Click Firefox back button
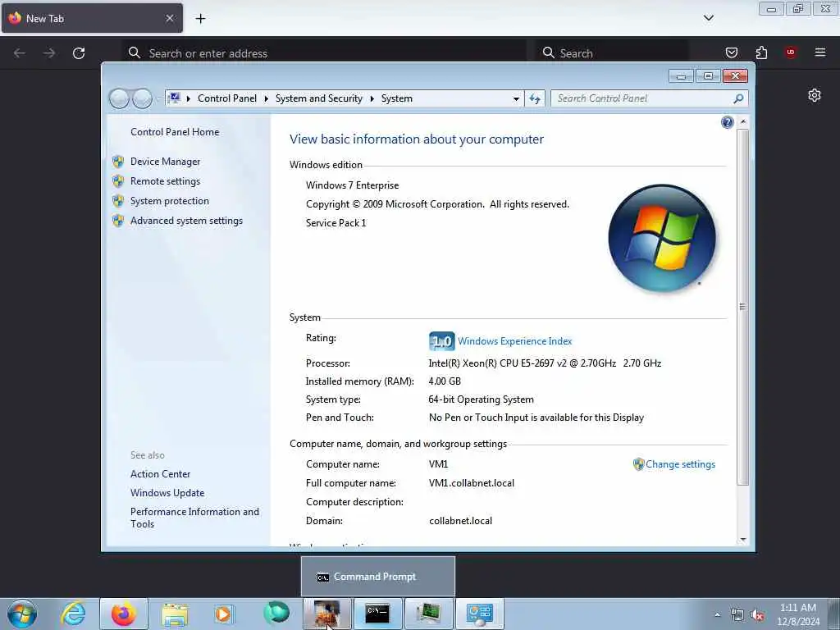This screenshot has width=840, height=630. [x=20, y=53]
